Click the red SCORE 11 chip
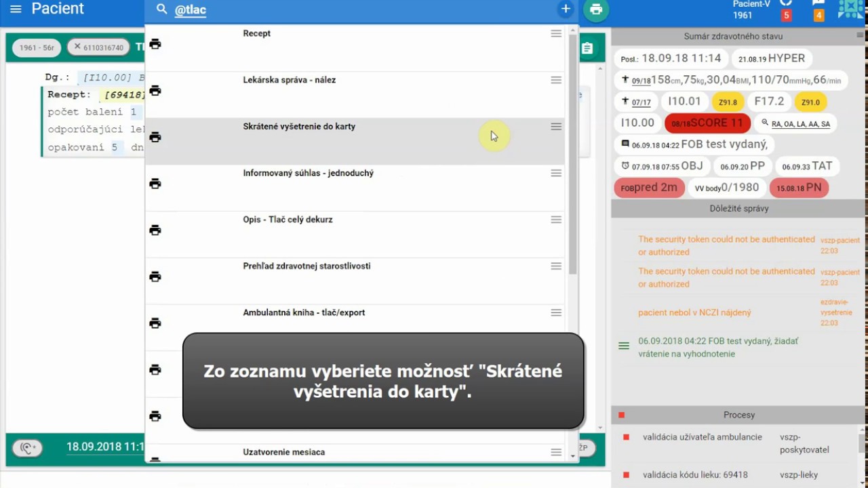The image size is (868, 488). [707, 123]
